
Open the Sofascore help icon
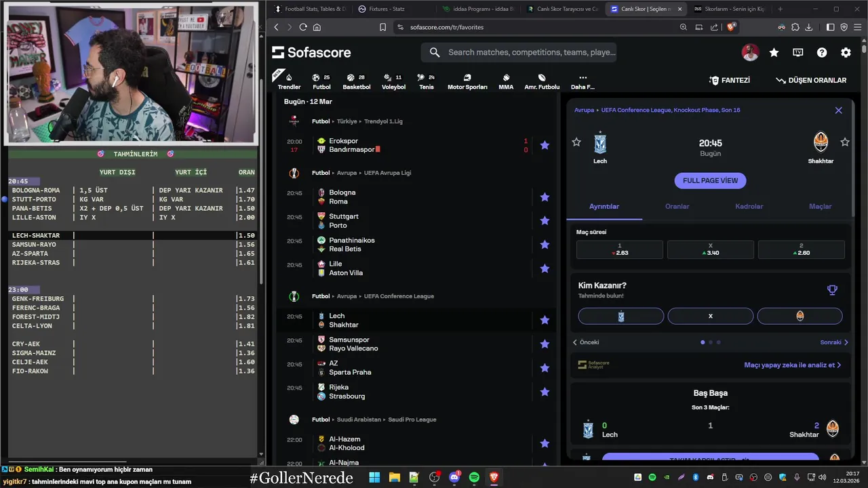pos(822,52)
